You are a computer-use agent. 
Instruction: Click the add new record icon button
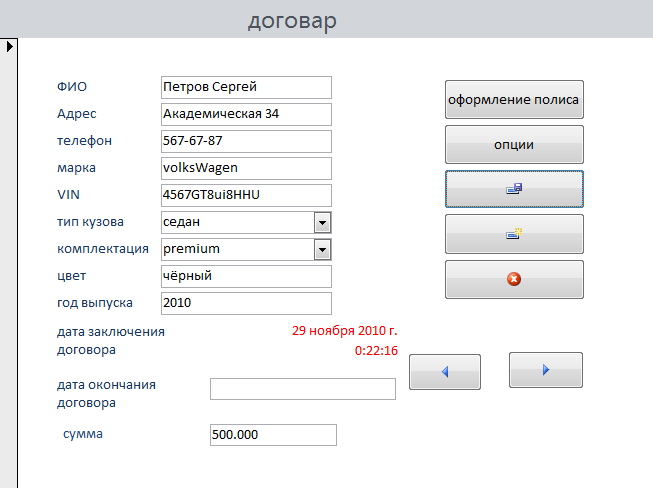[514, 234]
